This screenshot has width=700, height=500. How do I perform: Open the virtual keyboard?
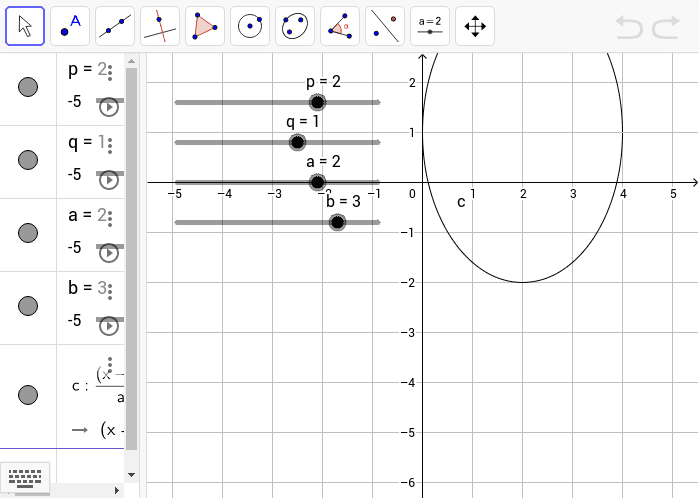25,478
